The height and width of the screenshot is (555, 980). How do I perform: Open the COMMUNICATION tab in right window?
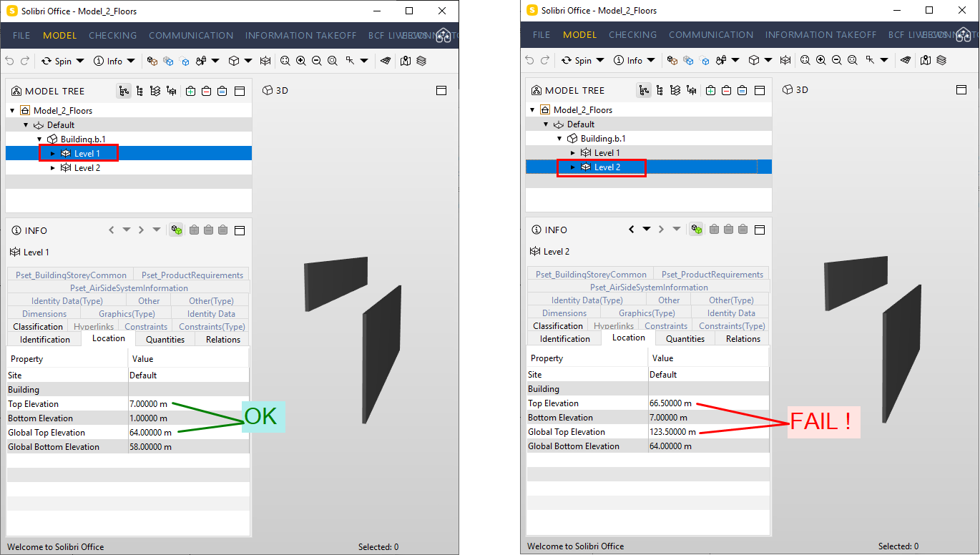(x=711, y=34)
